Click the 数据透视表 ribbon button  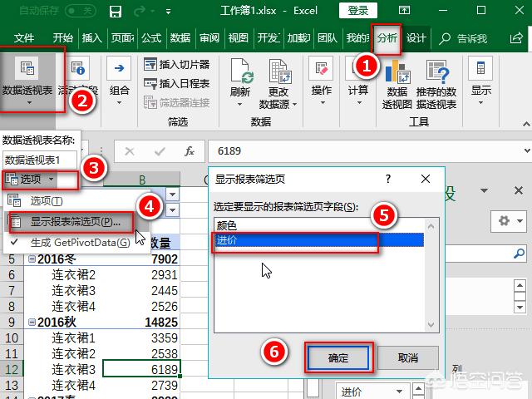[27, 81]
